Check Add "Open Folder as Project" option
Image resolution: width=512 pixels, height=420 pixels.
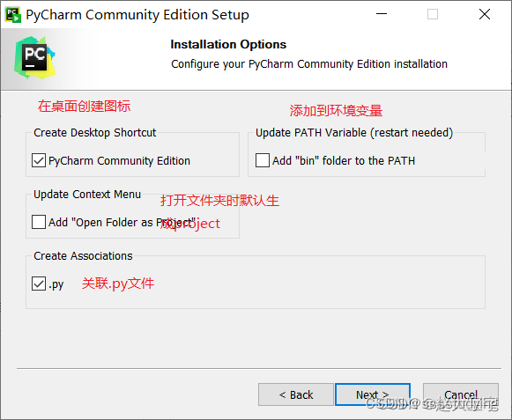click(x=39, y=222)
